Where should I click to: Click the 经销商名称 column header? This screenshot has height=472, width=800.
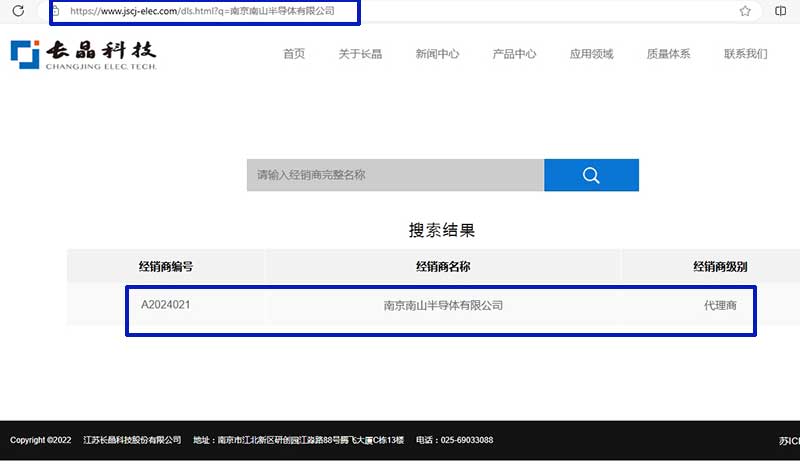tap(443, 267)
